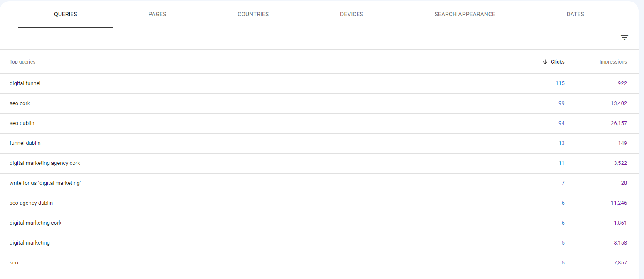Select the 28 impressions value
This screenshot has height=279, width=644.
pyautogui.click(x=624, y=183)
